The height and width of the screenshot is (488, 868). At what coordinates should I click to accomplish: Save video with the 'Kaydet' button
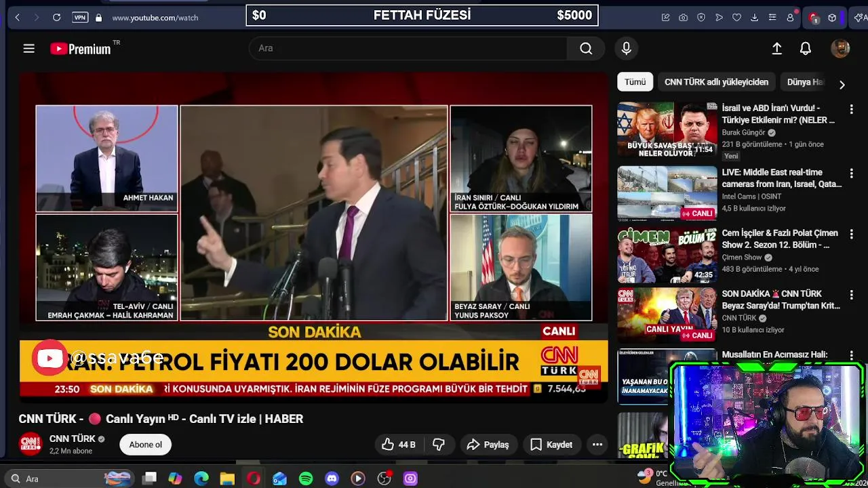click(551, 445)
